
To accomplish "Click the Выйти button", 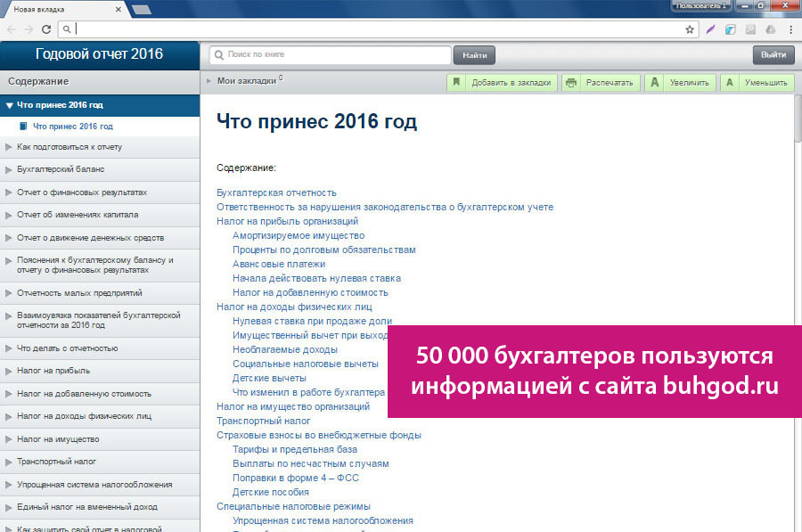I will [x=773, y=54].
